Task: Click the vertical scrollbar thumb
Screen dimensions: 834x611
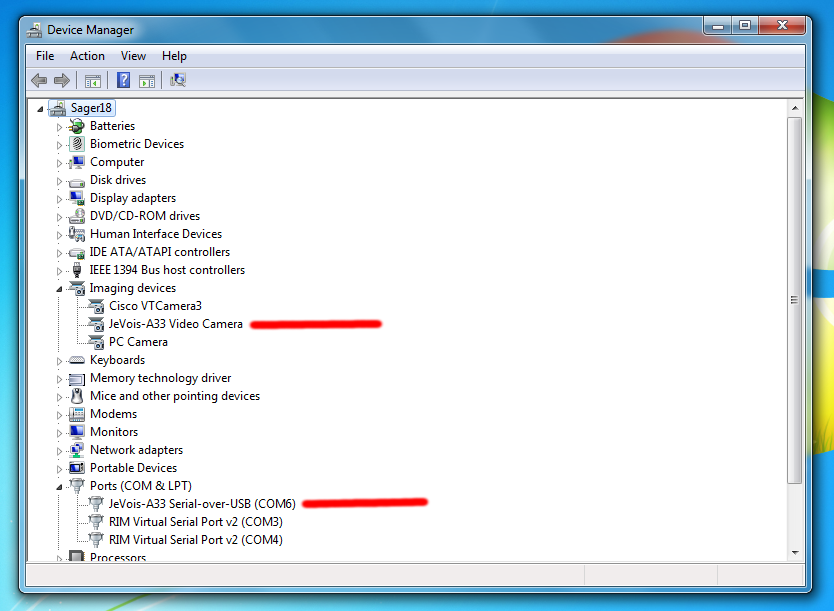Action: pos(795,300)
